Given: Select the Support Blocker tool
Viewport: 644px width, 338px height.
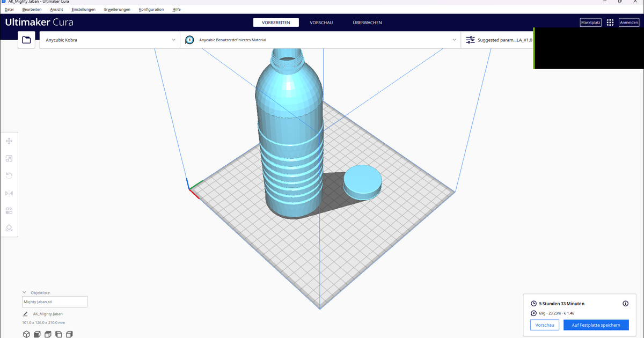Looking at the screenshot, I should pyautogui.click(x=9, y=228).
